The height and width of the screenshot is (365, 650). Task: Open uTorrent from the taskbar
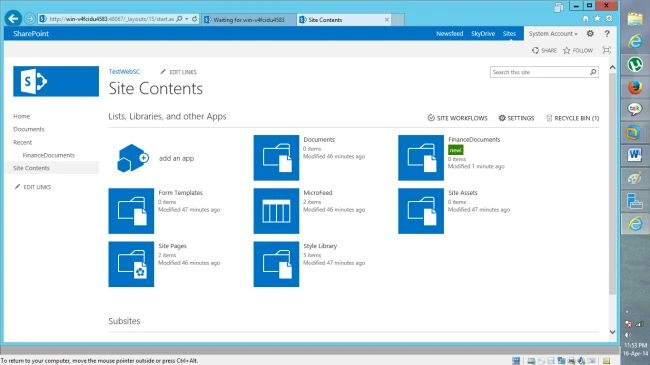(635, 64)
